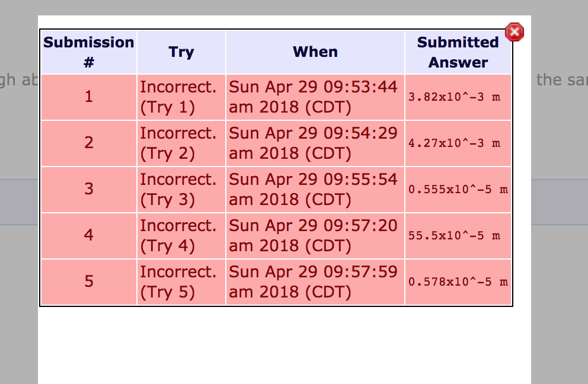
Task: Select submission number 5 cell
Action: [89, 281]
